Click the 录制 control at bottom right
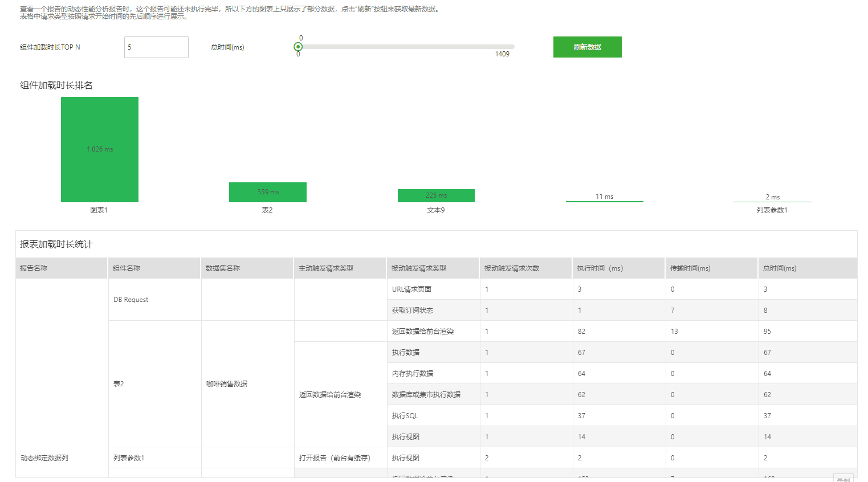 pos(843,479)
